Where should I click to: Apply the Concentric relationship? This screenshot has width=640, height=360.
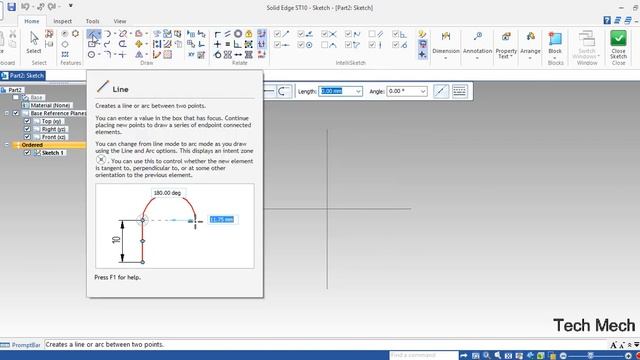point(238,34)
